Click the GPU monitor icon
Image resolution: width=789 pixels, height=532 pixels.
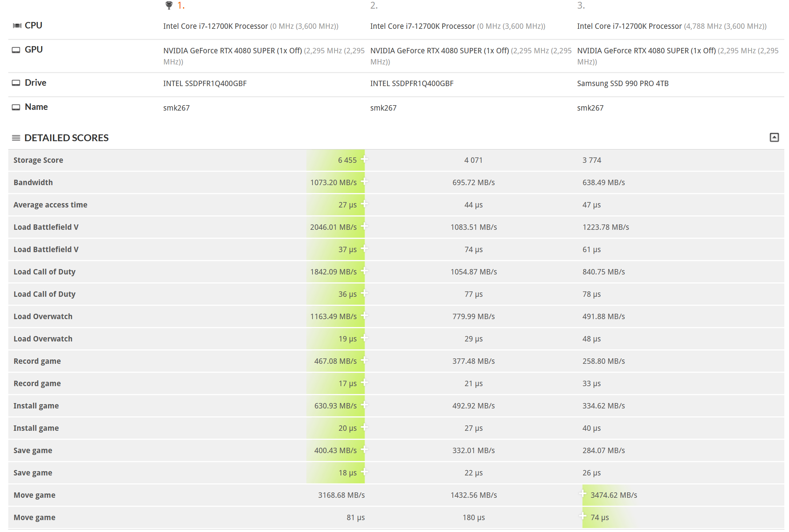point(16,50)
